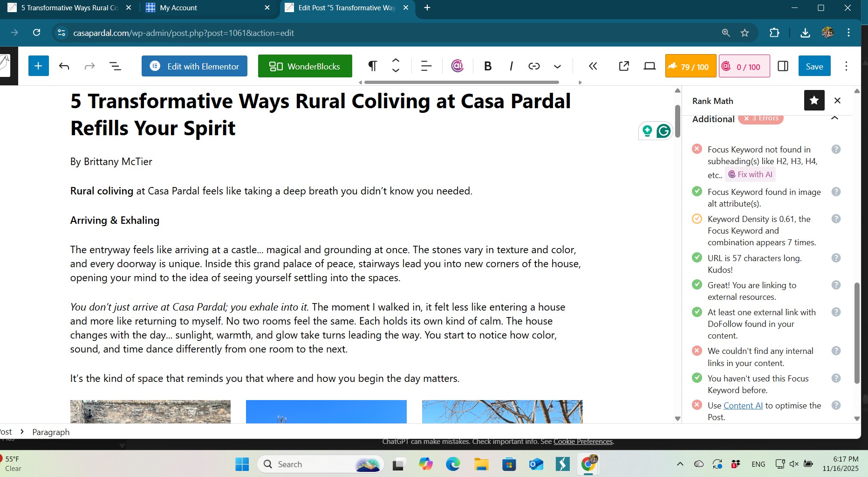Insert a link in the paragraph
Image resolution: width=868 pixels, height=477 pixels.
pos(534,66)
